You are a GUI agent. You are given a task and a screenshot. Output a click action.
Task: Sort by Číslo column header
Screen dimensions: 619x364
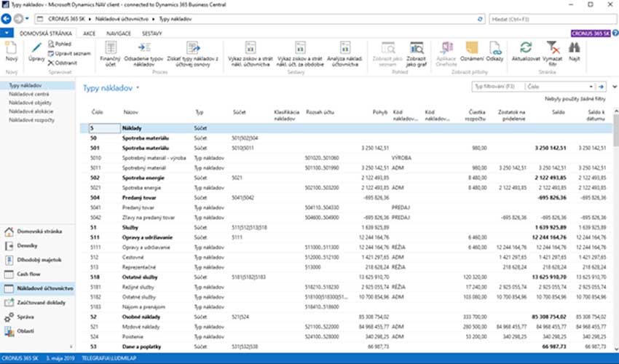(x=97, y=112)
